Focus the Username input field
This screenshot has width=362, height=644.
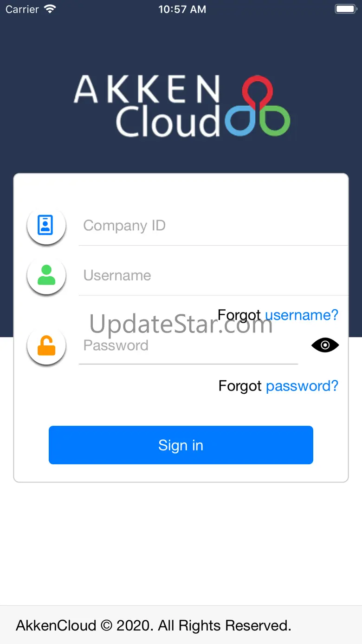[213, 275]
